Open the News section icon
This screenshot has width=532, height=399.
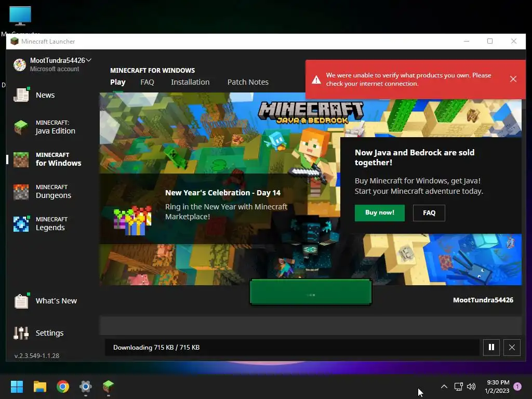click(x=21, y=95)
